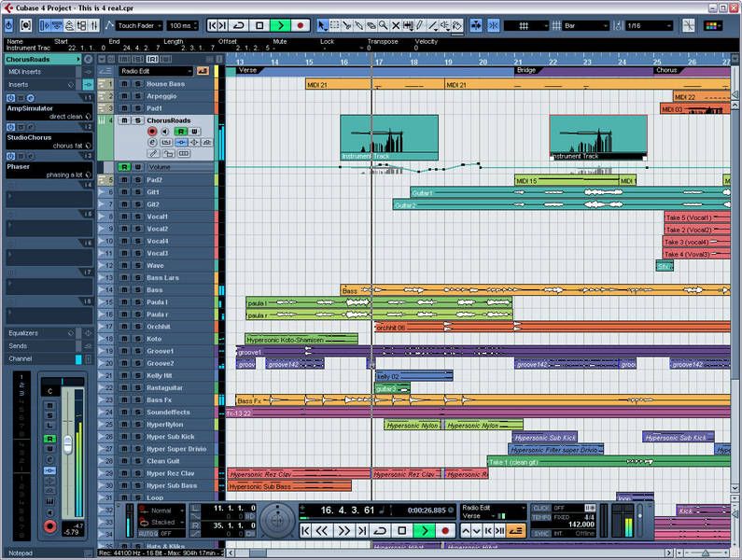Click the green Play button in top toolbar
Screen dimensions: 742x560
(279, 25)
